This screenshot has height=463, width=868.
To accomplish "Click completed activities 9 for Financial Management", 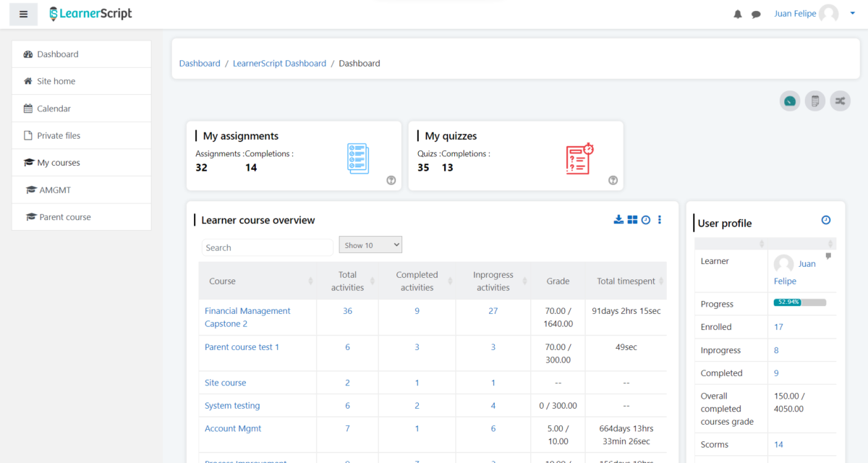I will 417,311.
